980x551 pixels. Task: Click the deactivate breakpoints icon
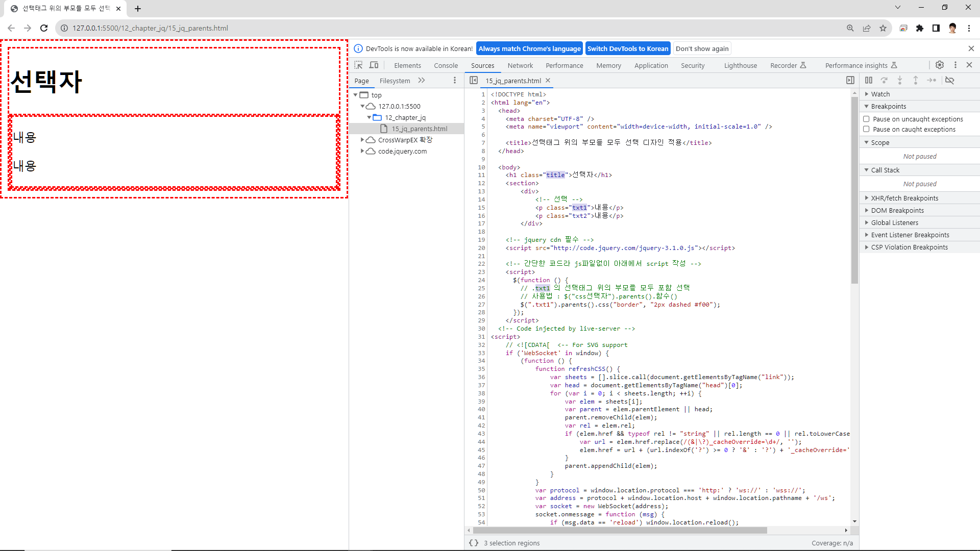pos(949,80)
